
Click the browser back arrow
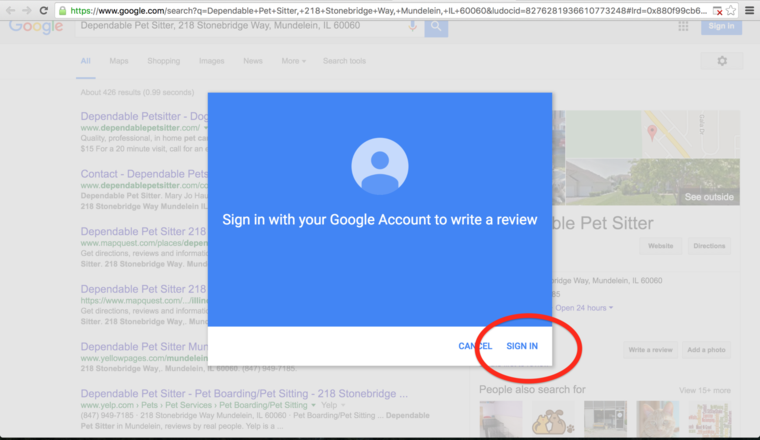point(11,10)
